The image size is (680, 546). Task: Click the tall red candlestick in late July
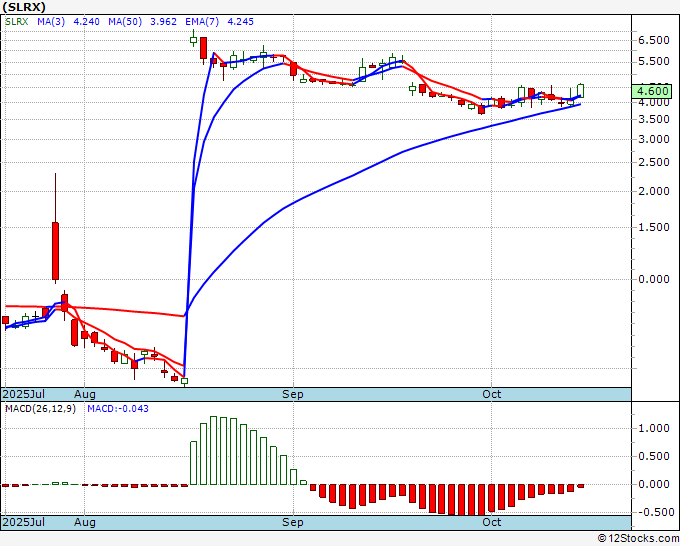pyautogui.click(x=56, y=251)
